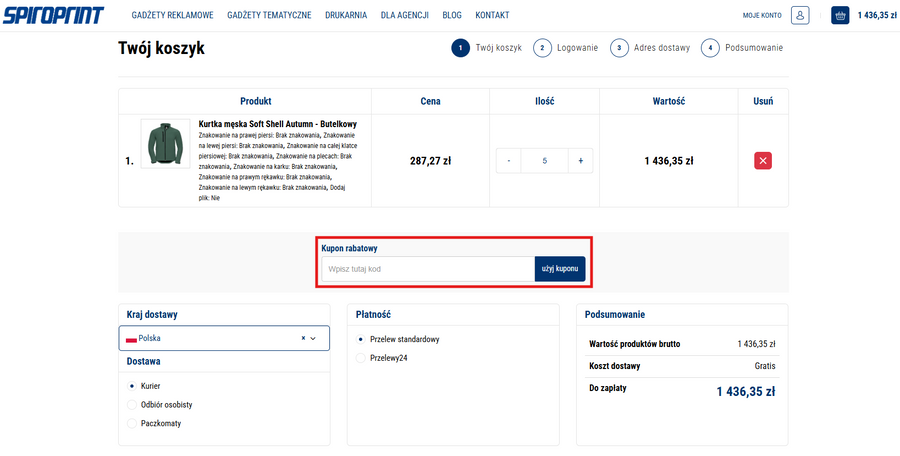Select Przelewy24 payment method
The width and height of the screenshot is (900, 456).
pos(361,358)
